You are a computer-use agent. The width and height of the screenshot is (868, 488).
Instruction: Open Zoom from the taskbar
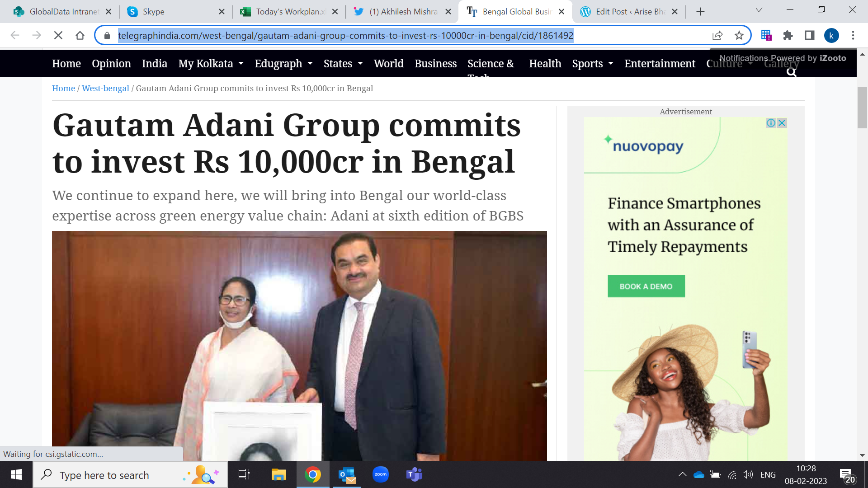pos(381,474)
